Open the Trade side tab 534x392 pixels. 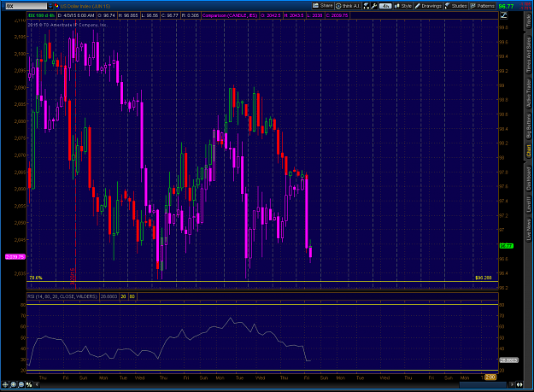pos(528,20)
